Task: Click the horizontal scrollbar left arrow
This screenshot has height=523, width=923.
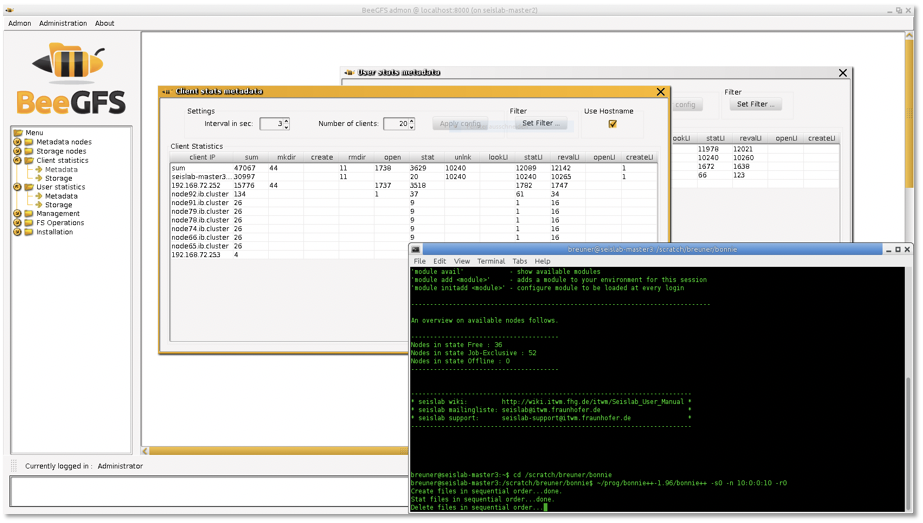Action: point(145,451)
